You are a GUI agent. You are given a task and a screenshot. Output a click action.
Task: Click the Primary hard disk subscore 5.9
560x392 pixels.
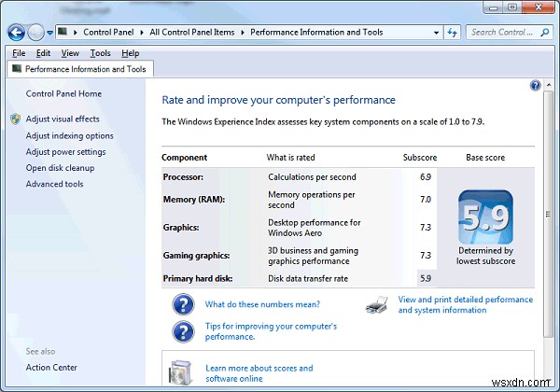tap(426, 279)
